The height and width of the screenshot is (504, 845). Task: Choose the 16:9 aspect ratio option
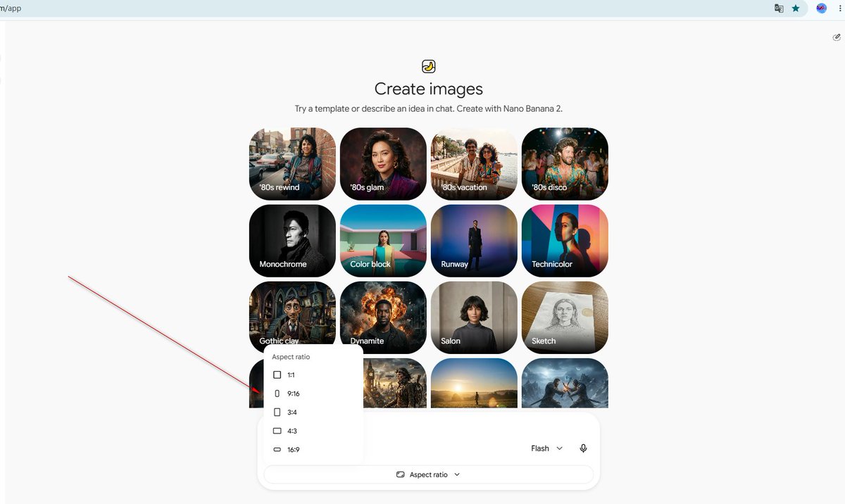click(313, 450)
